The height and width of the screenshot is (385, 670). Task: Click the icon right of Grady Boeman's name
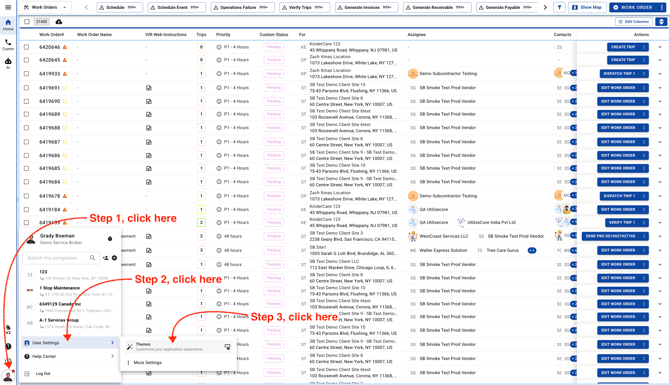(x=110, y=239)
